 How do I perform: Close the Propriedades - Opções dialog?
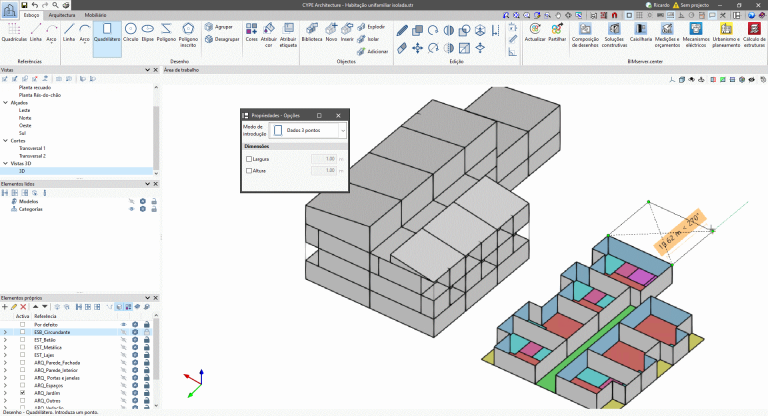338,116
